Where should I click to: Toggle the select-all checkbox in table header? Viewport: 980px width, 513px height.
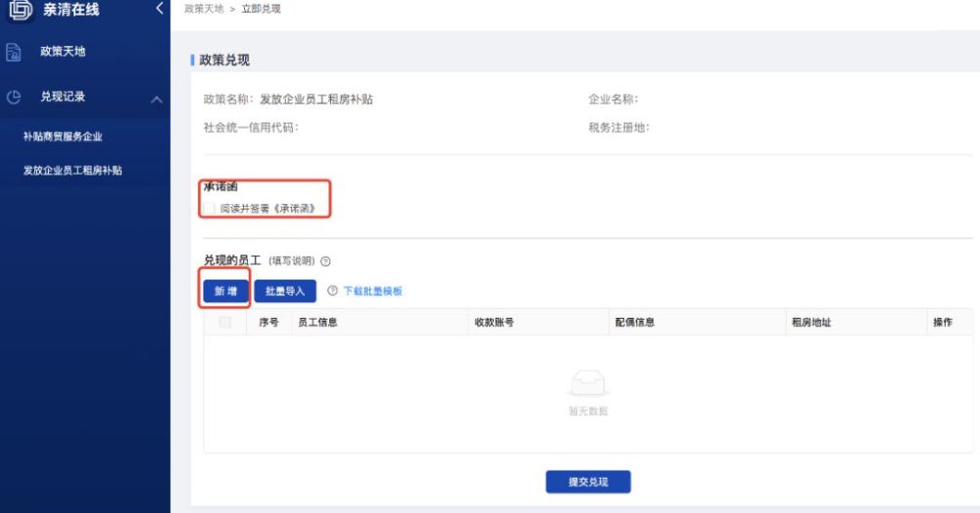tap(225, 323)
